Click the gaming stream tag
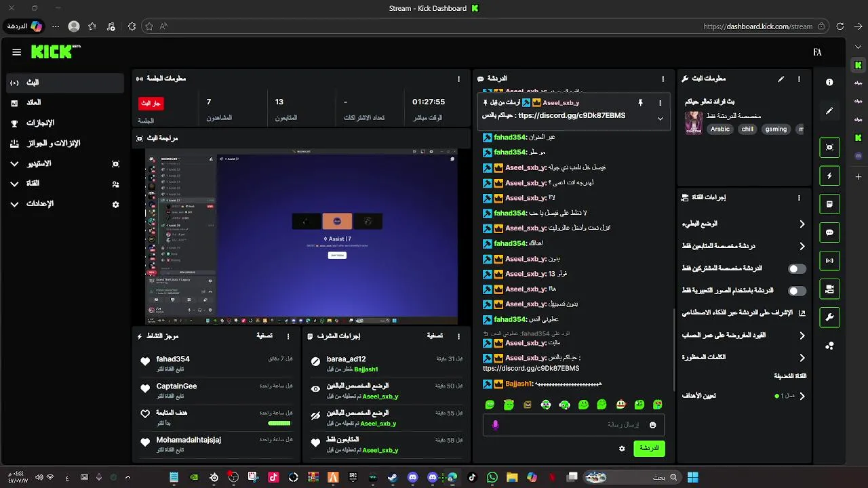This screenshot has width=868, height=488. pyautogui.click(x=776, y=129)
